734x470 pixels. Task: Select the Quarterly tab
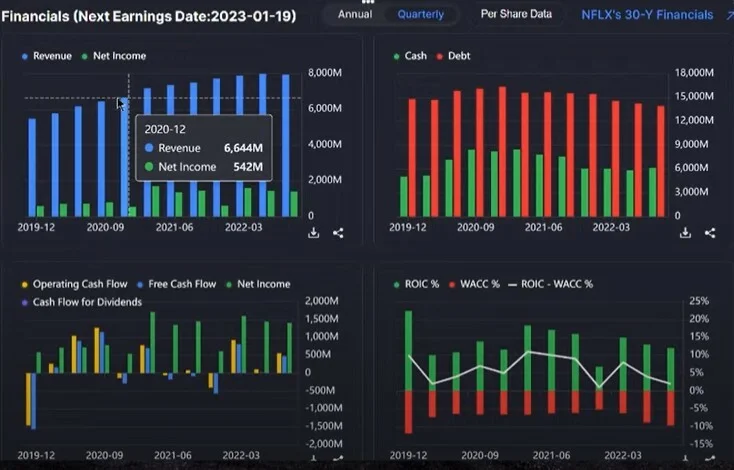(420, 15)
